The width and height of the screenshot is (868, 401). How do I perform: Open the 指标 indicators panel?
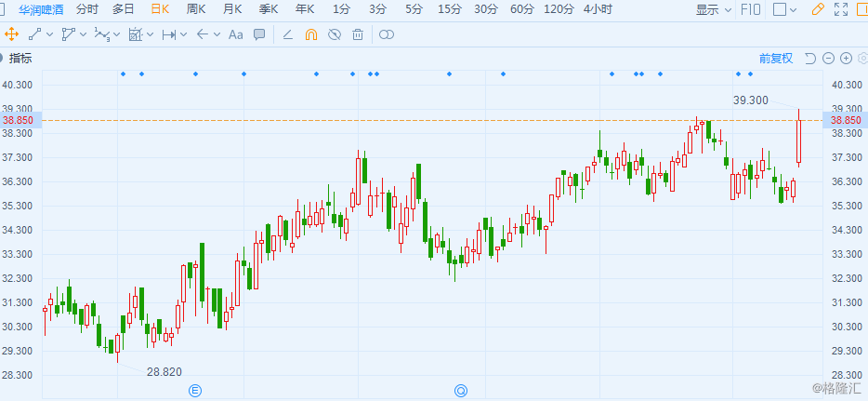(20, 59)
